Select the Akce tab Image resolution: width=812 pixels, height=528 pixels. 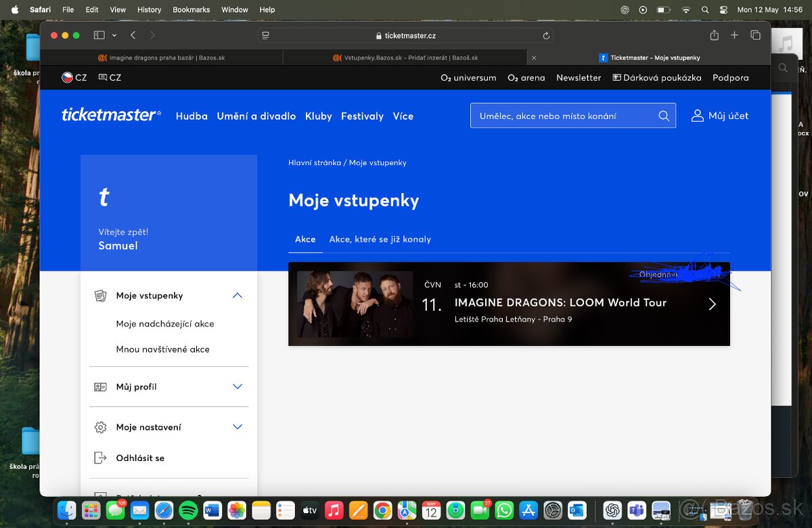305,239
